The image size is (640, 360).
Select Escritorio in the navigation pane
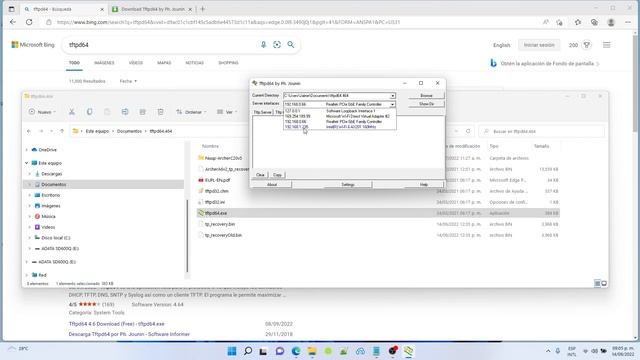(x=50, y=195)
